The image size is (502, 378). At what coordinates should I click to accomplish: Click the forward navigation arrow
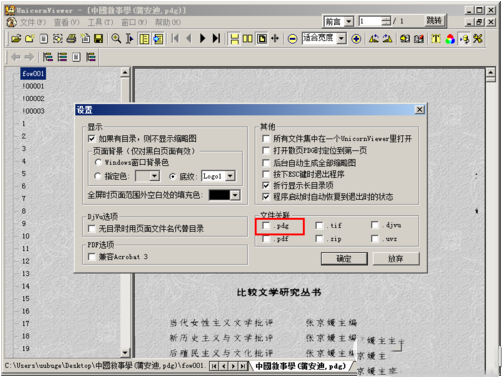[x=29, y=57]
